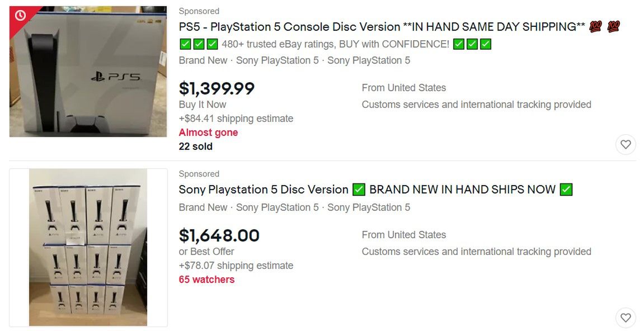
Task: Click red clock icon on first thumbnail
Action: click(x=20, y=15)
